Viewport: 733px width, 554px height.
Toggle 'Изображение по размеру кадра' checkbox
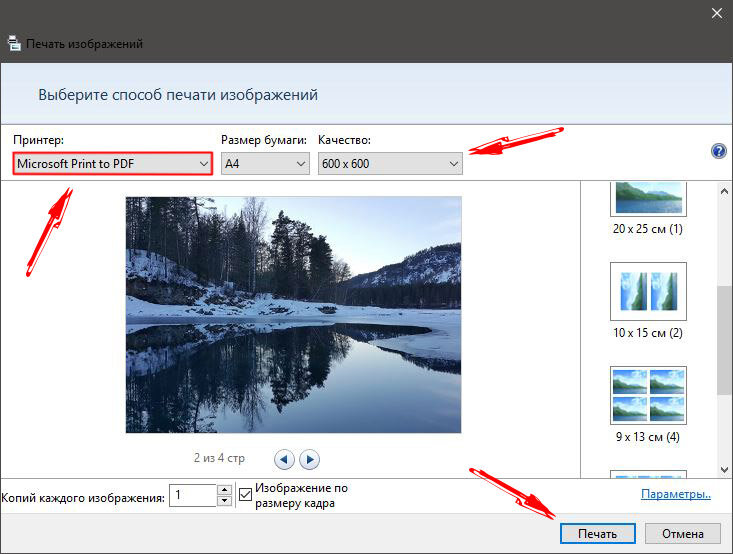[x=245, y=494]
